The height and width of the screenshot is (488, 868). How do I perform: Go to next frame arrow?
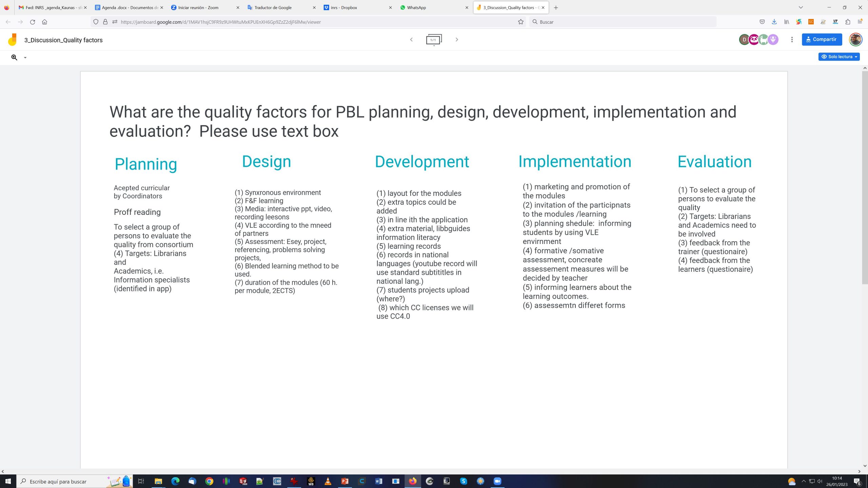(x=457, y=40)
